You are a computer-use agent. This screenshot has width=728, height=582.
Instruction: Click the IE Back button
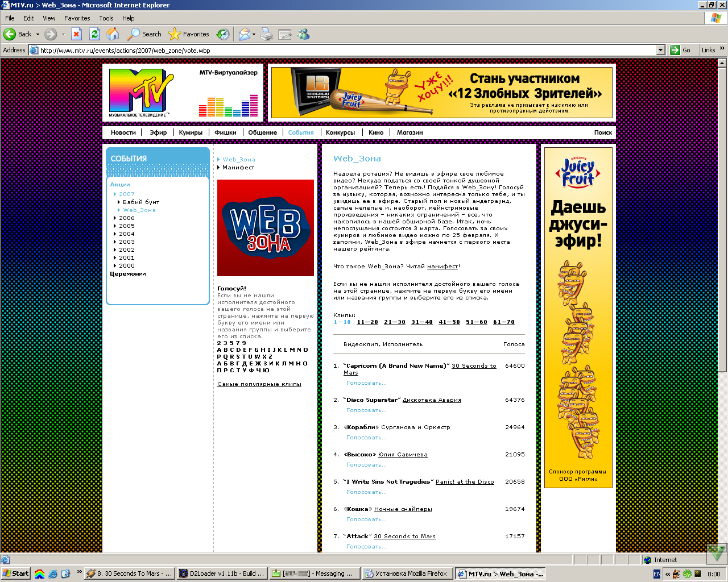click(x=18, y=34)
